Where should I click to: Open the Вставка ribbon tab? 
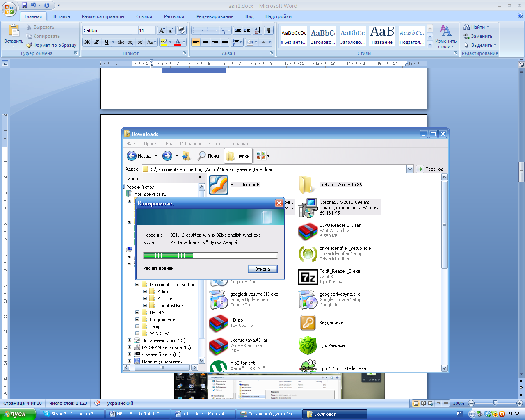[x=62, y=16]
